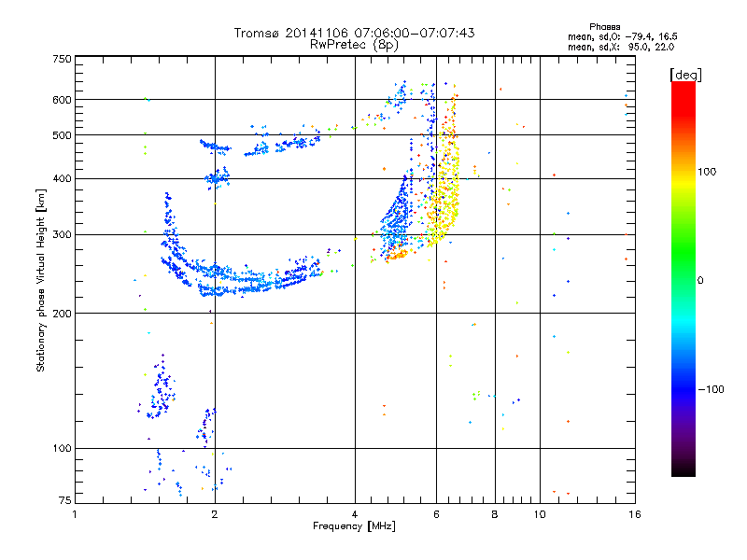Viewport: 747px width, 560px height.
Task: Click the colorbar tick label '100'
Action: 707,172
